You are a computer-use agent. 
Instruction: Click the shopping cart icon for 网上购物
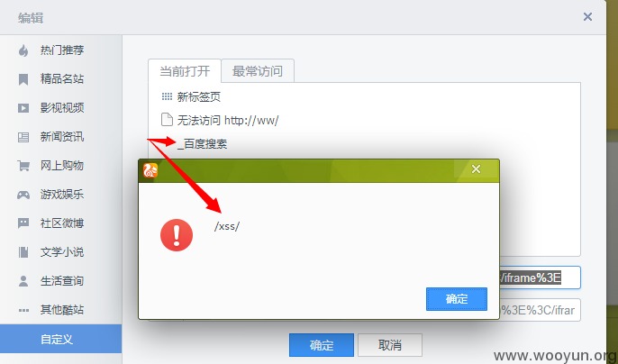pos(23,166)
